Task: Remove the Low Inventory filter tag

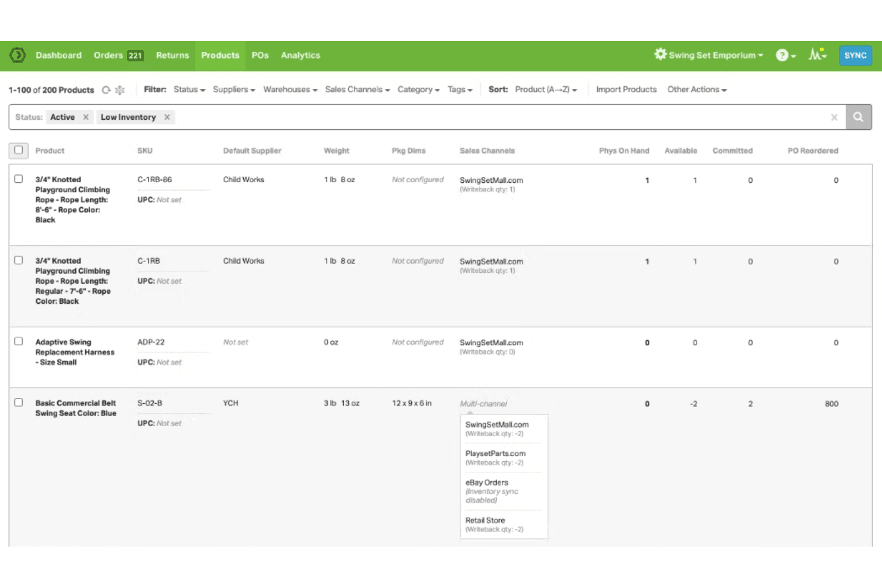Action: 167,117
